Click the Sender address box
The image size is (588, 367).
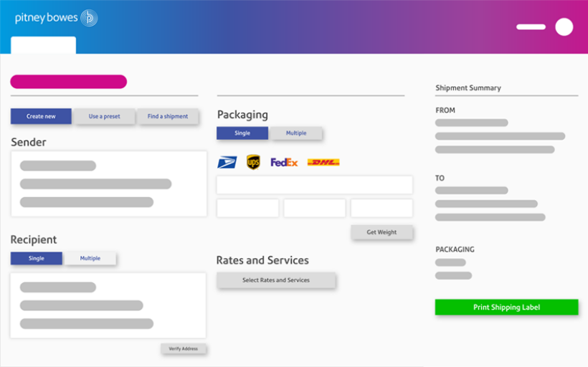(108, 184)
